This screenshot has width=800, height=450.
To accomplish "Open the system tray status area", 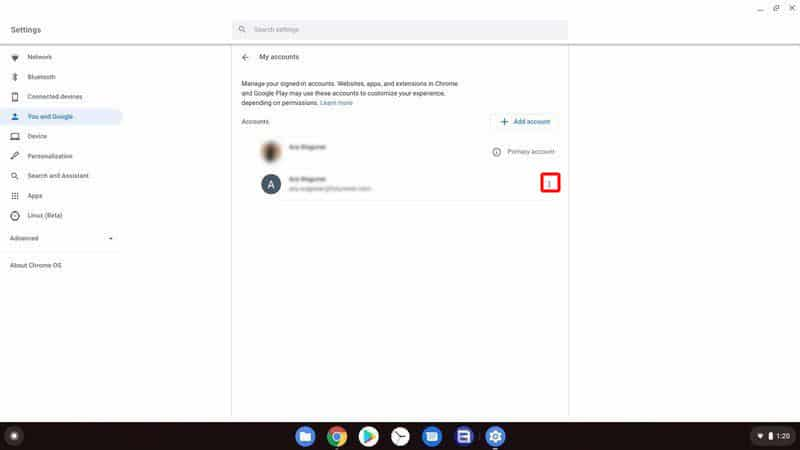I will (771, 436).
